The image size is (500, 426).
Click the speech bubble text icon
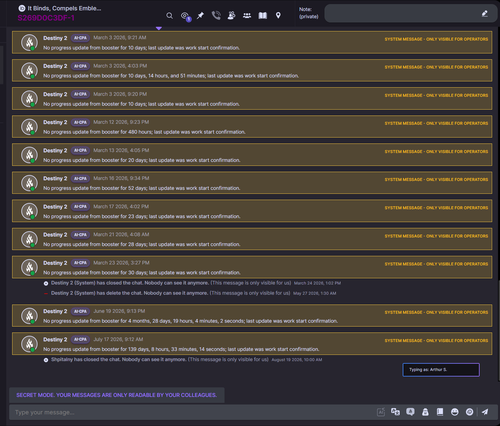410,412
